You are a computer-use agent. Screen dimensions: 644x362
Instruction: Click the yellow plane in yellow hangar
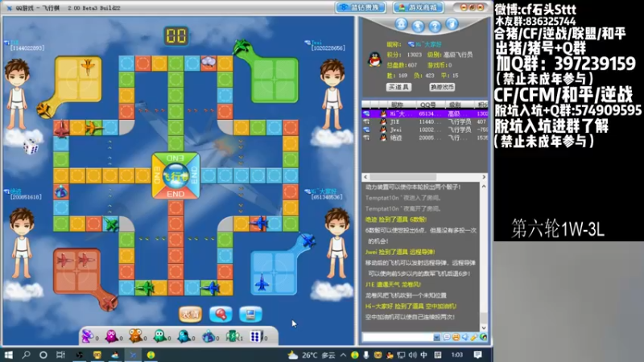(88, 66)
